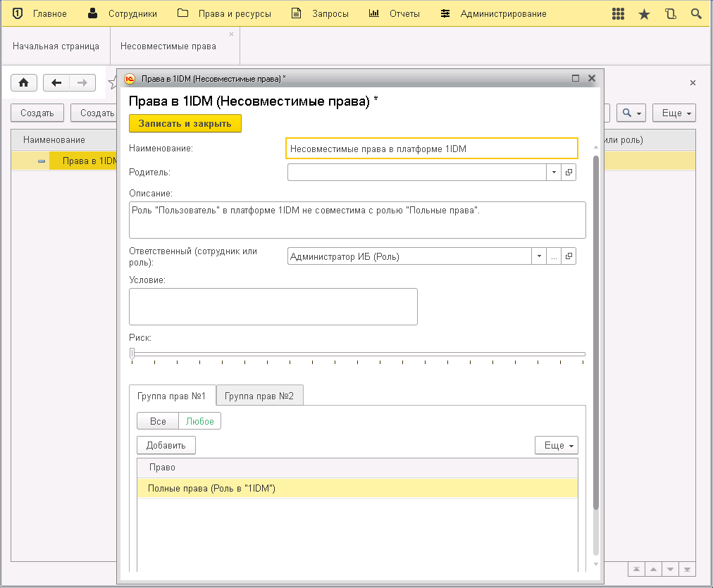Click open icon beside Родитель field
Viewport: 713px width, 588px height.
[x=569, y=173]
